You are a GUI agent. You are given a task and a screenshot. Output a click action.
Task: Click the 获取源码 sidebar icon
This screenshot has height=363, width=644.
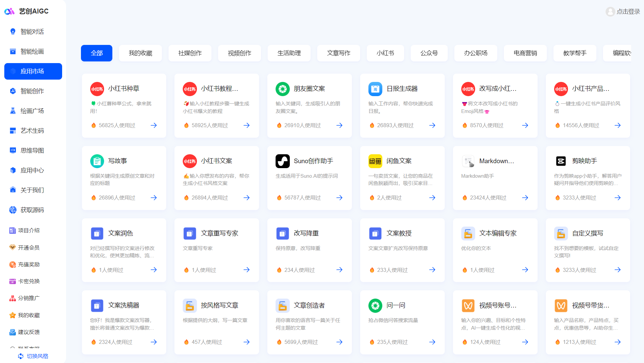(x=13, y=210)
